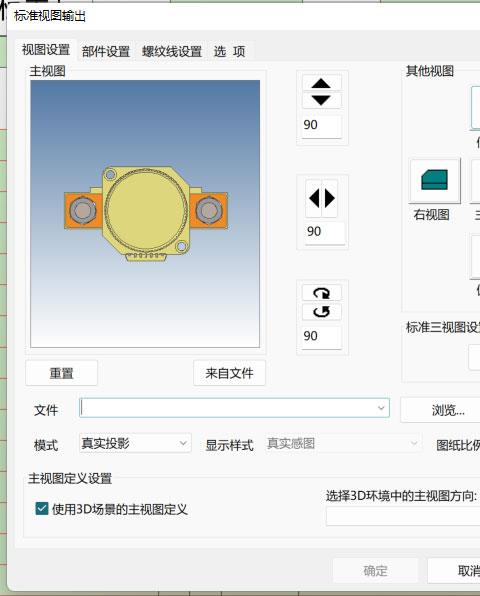Click the rotate view up arrow
This screenshot has height=596, width=480.
[x=322, y=83]
